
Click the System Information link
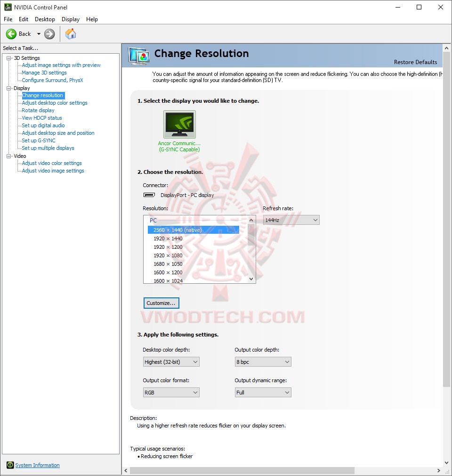pos(37,465)
